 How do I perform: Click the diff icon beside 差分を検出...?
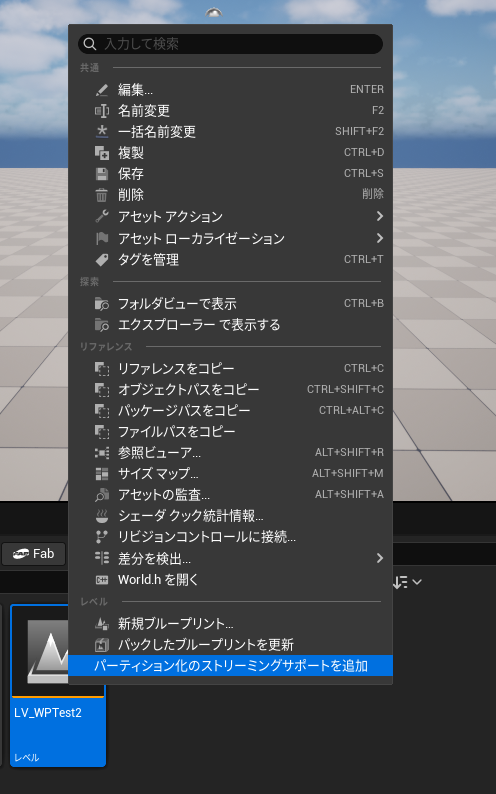tap(102, 558)
